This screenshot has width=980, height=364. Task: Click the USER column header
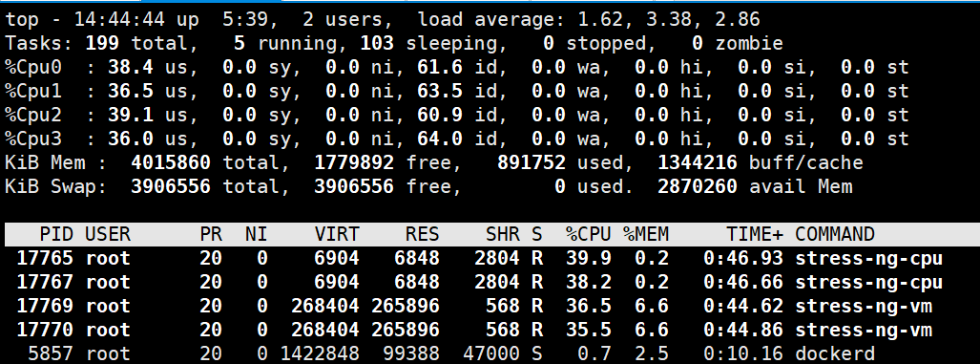[108, 234]
